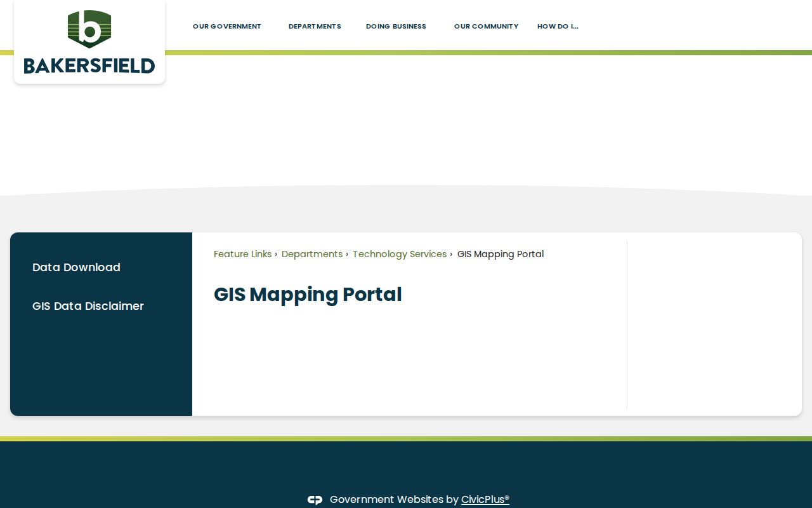Viewport: 812px width, 508px height.
Task: Open the Doing Business menu
Action: coord(396,27)
